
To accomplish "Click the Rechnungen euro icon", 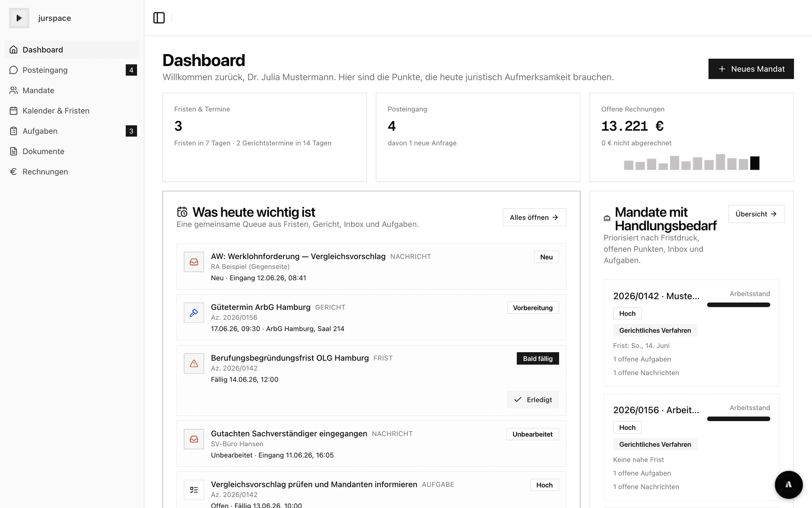I will 14,171.
